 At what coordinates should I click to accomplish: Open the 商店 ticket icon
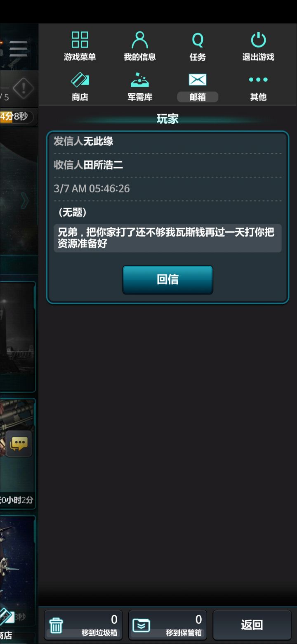(80, 87)
